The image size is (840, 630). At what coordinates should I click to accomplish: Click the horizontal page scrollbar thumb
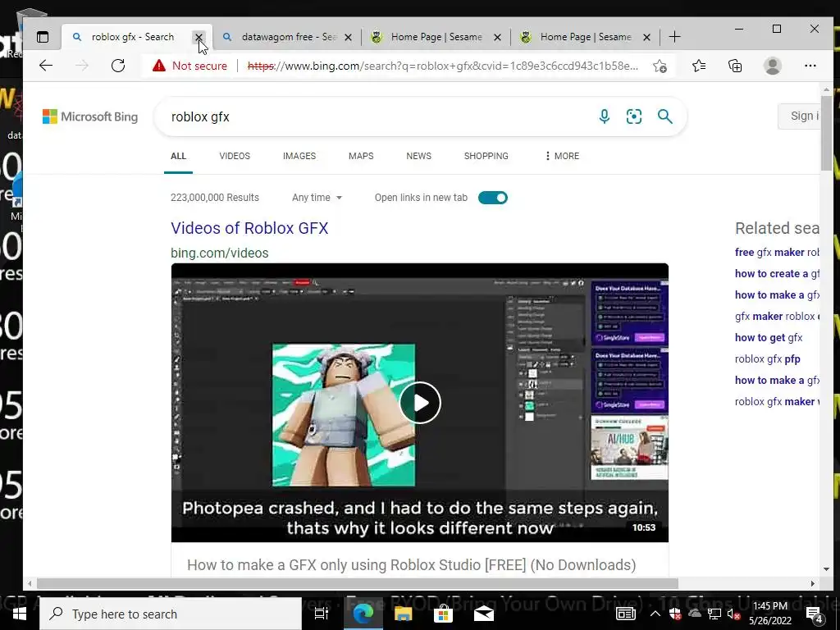358,583
